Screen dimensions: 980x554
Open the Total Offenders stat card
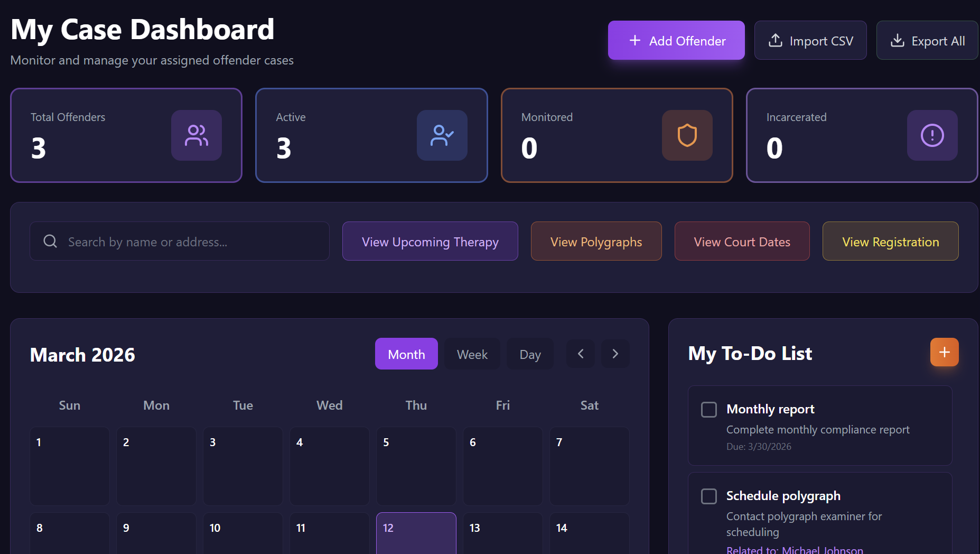126,135
